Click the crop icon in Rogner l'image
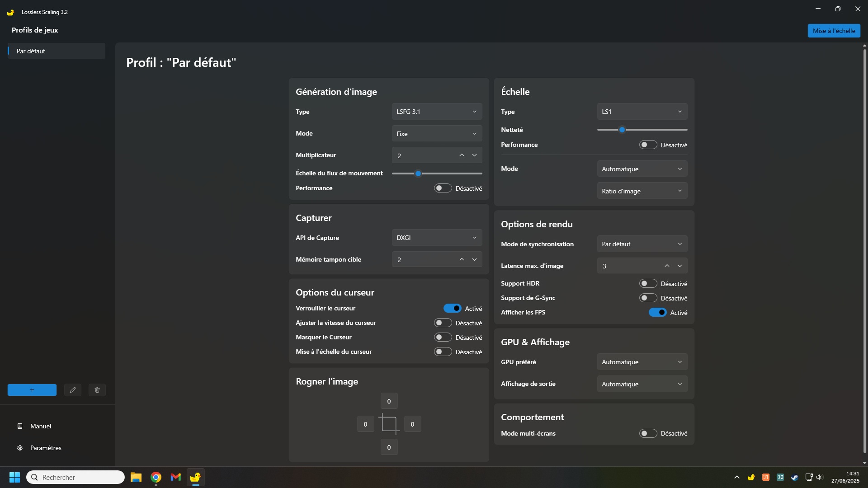 [x=389, y=424]
